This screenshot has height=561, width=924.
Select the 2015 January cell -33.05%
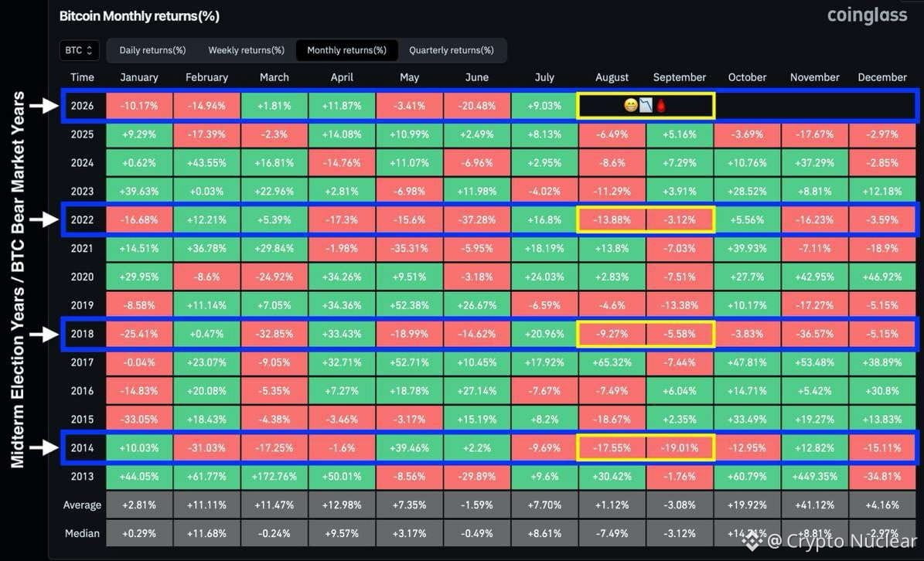point(140,420)
